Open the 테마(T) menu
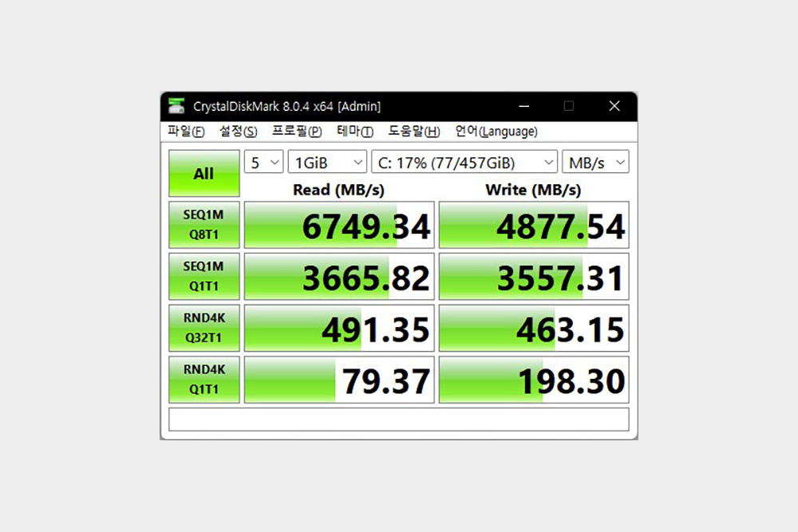798x532 pixels. (x=355, y=132)
